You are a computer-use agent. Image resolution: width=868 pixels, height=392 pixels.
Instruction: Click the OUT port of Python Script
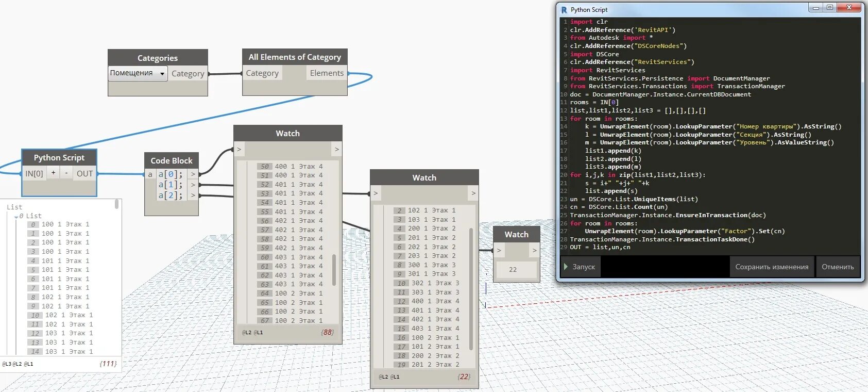84,174
